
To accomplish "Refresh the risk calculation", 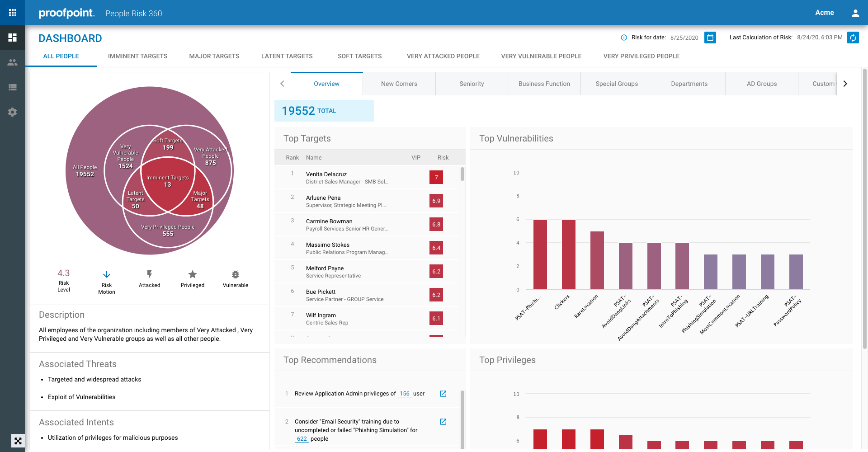I will [853, 38].
